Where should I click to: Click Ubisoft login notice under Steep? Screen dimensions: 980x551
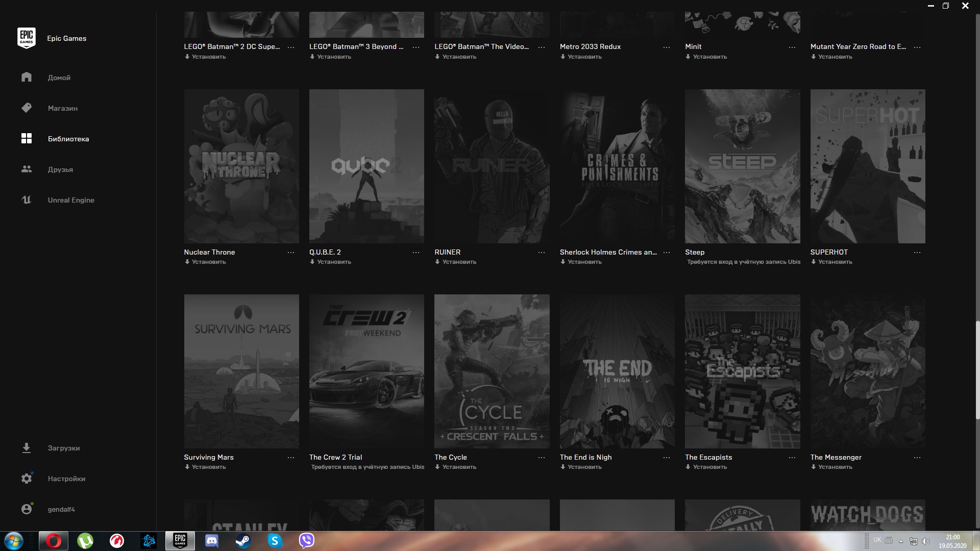tap(744, 262)
